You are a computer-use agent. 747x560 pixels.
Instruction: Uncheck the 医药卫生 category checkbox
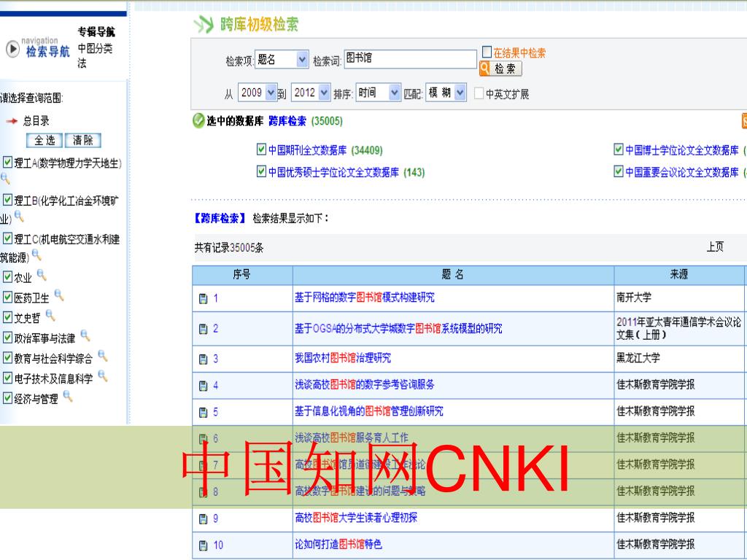7,297
